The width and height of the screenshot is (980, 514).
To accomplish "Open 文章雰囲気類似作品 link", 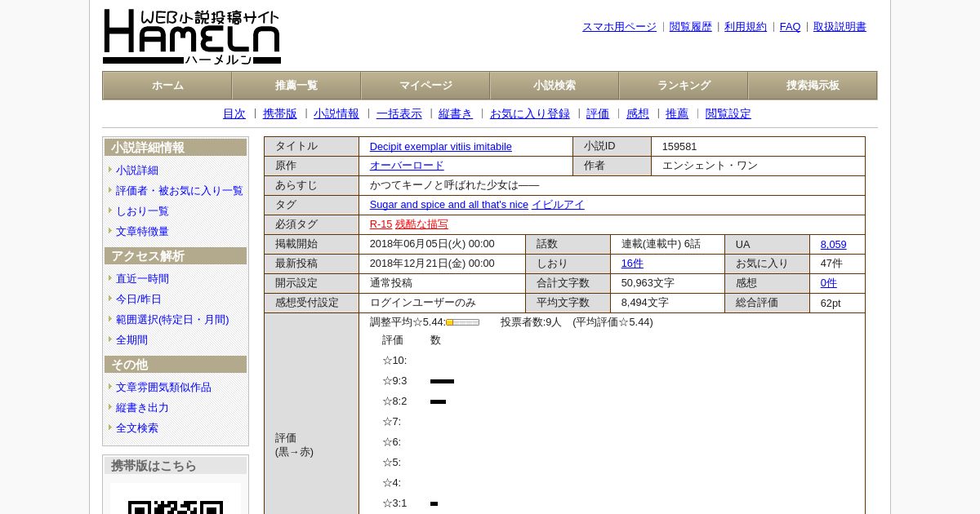I will point(163,388).
